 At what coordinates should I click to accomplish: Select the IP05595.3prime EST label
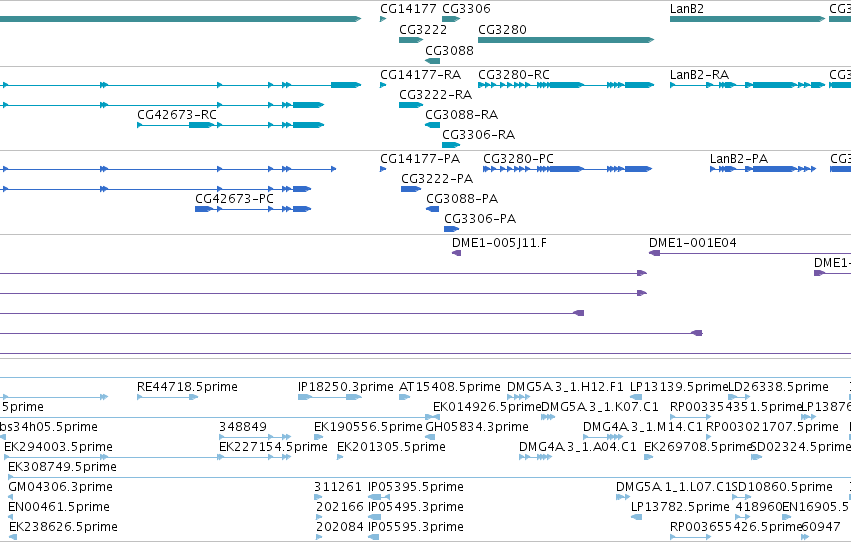[416, 527]
